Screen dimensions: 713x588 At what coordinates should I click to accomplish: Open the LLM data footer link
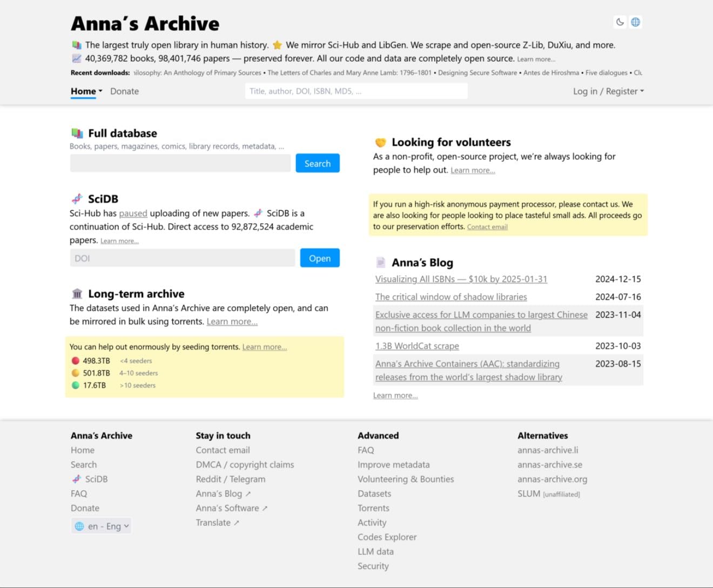375,552
